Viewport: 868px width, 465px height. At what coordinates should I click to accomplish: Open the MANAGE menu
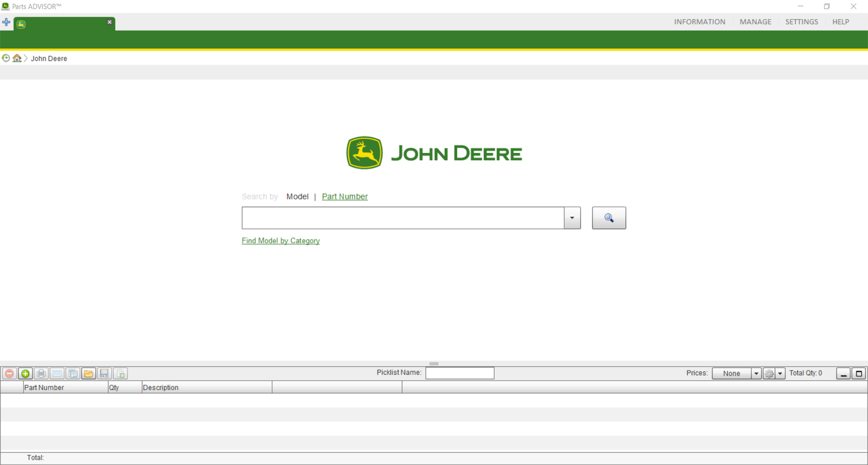pos(755,22)
